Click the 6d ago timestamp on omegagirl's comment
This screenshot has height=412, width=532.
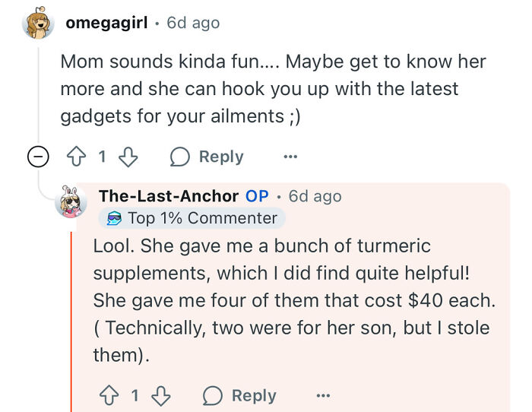[x=193, y=23]
